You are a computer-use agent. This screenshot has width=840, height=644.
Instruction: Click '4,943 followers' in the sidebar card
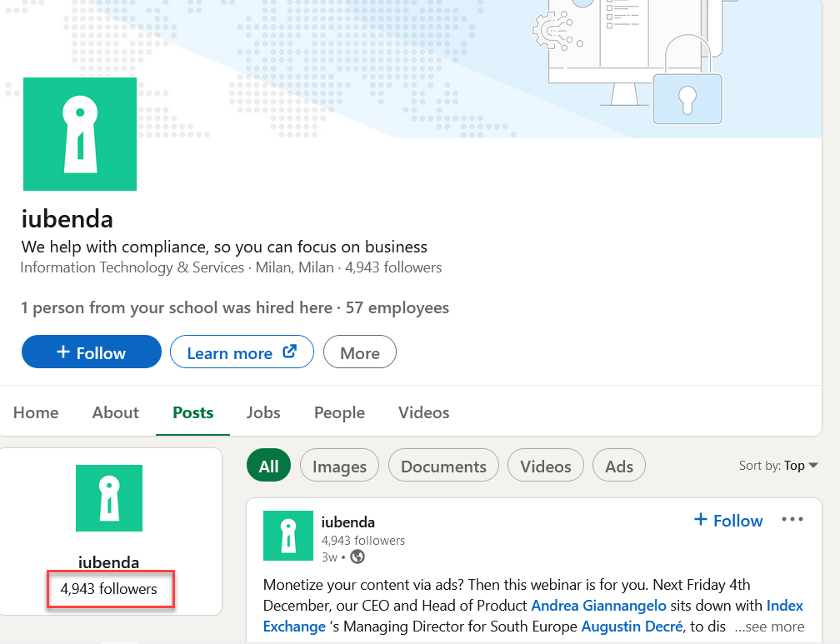[x=108, y=589]
